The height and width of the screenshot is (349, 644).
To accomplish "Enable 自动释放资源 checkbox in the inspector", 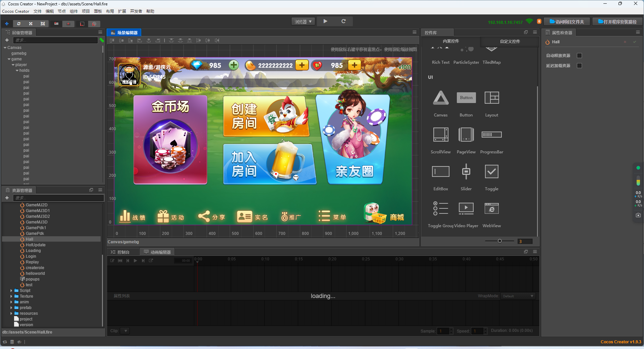I will [x=580, y=55].
